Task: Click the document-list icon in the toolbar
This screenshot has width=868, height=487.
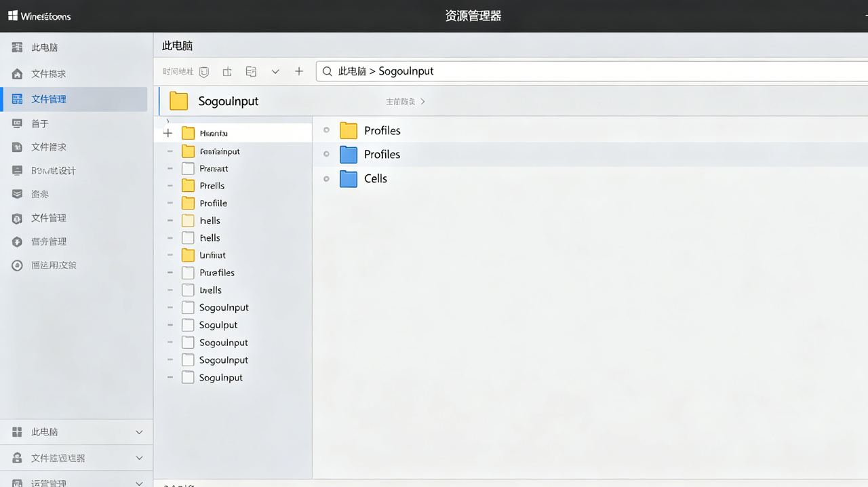Action: click(251, 71)
